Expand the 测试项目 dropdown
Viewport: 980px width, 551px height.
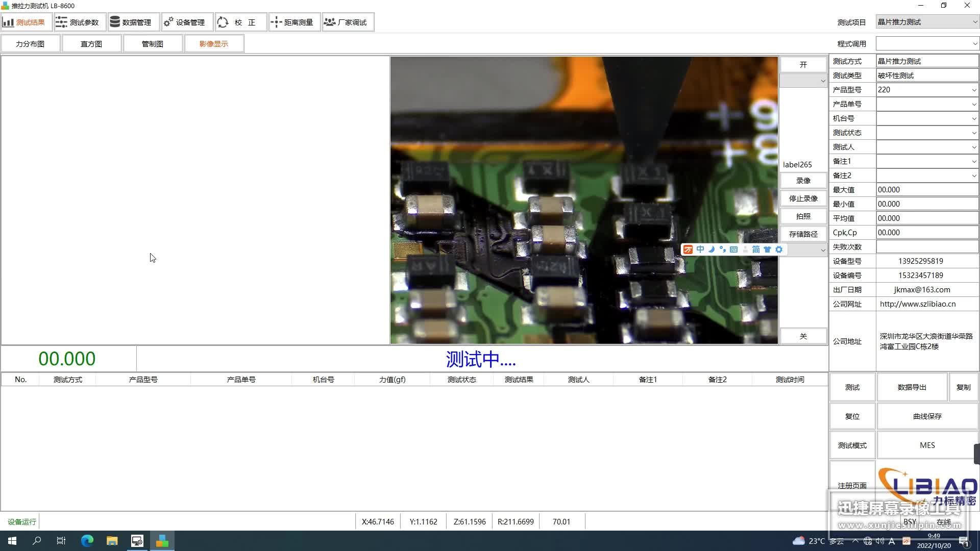[x=974, y=22]
